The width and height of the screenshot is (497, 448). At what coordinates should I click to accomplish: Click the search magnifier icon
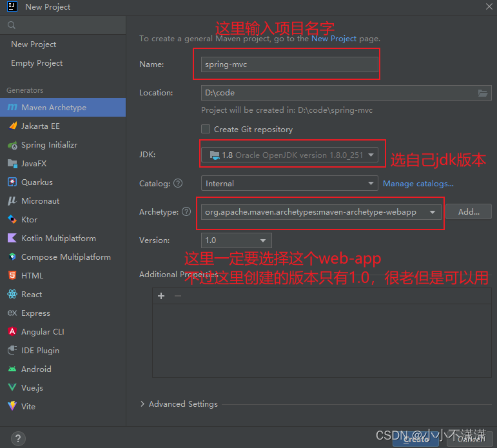(x=12, y=25)
